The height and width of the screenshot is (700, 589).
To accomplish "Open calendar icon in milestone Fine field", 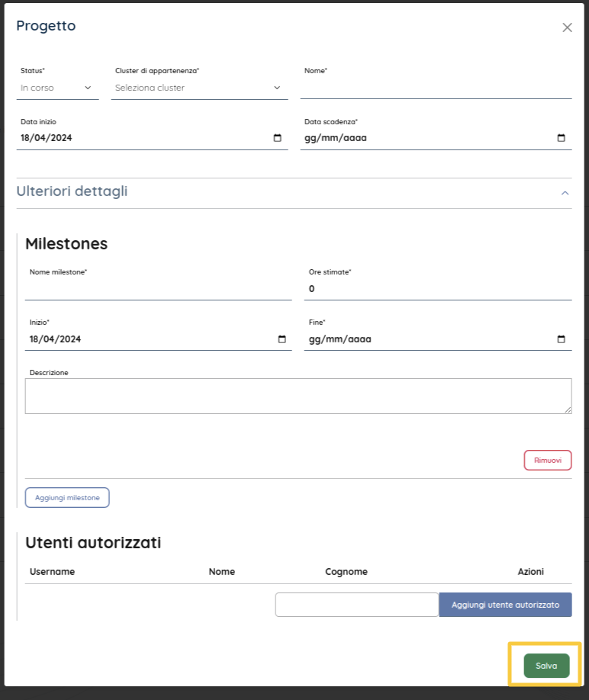I will [561, 339].
